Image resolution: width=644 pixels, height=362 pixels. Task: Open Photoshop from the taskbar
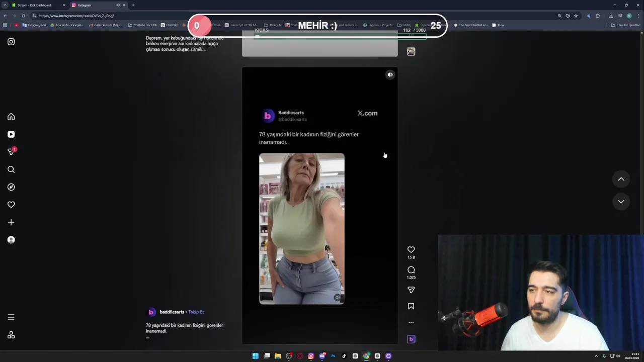(333, 356)
